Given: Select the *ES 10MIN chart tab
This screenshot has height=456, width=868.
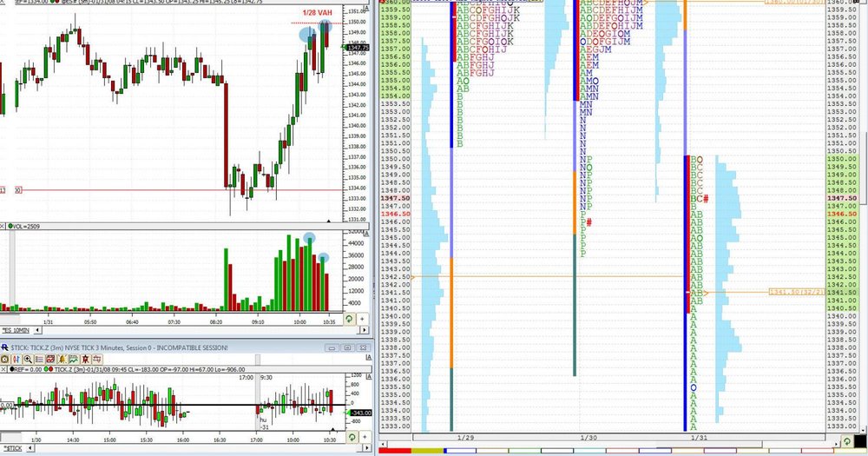Looking at the screenshot, I should 16,330.
